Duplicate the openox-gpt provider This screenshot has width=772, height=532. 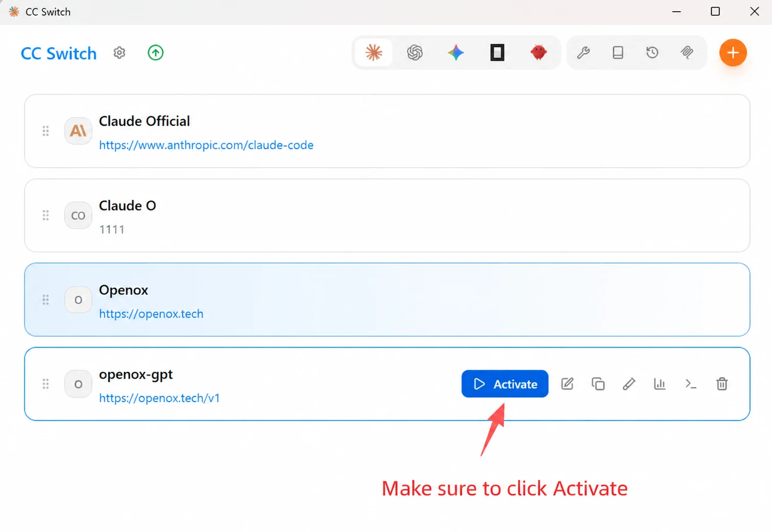(598, 384)
